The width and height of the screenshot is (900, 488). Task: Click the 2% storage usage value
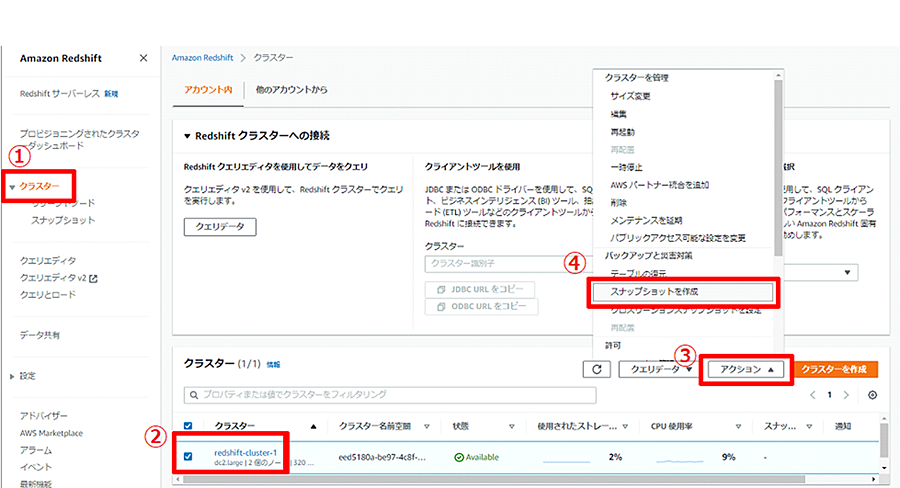coord(615,458)
